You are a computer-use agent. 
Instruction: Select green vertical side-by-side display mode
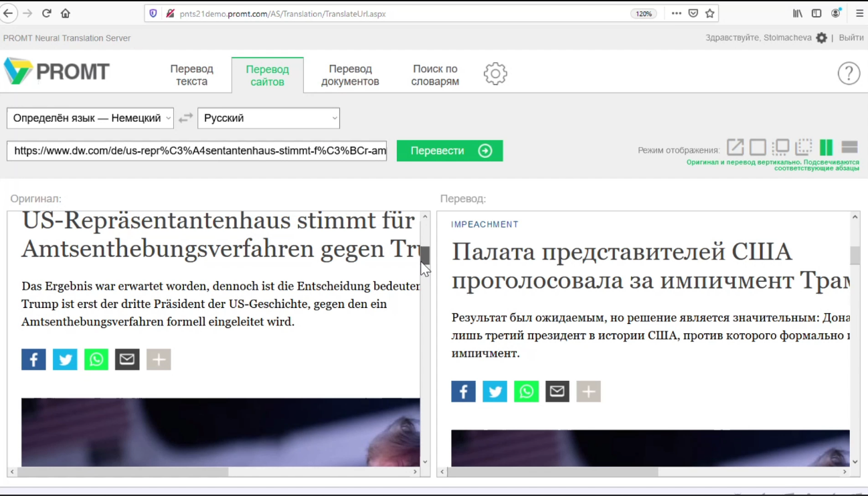tap(827, 147)
